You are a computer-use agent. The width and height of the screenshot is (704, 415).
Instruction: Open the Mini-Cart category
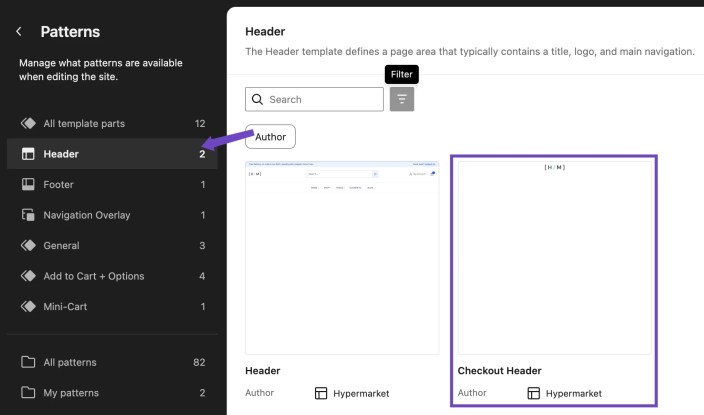click(112, 307)
